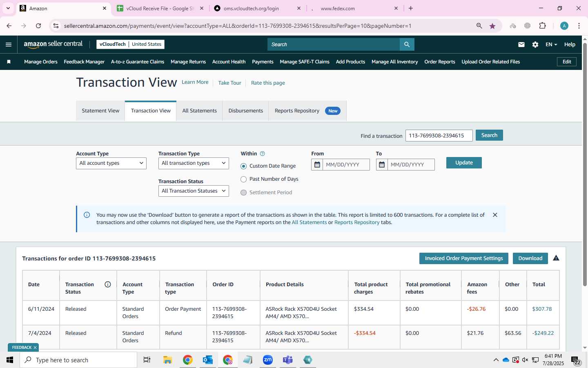This screenshot has width=588, height=368.
Task: Click the $307.78 total link
Action: pos(542,309)
